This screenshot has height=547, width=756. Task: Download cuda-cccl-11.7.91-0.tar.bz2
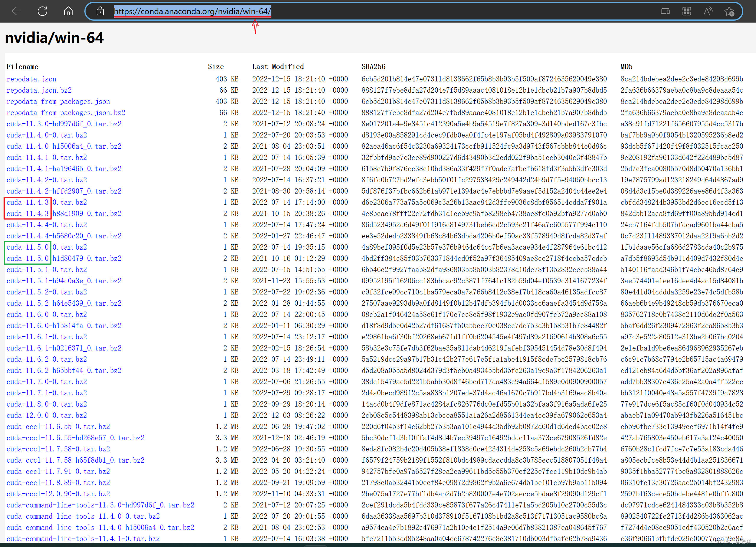click(x=58, y=471)
